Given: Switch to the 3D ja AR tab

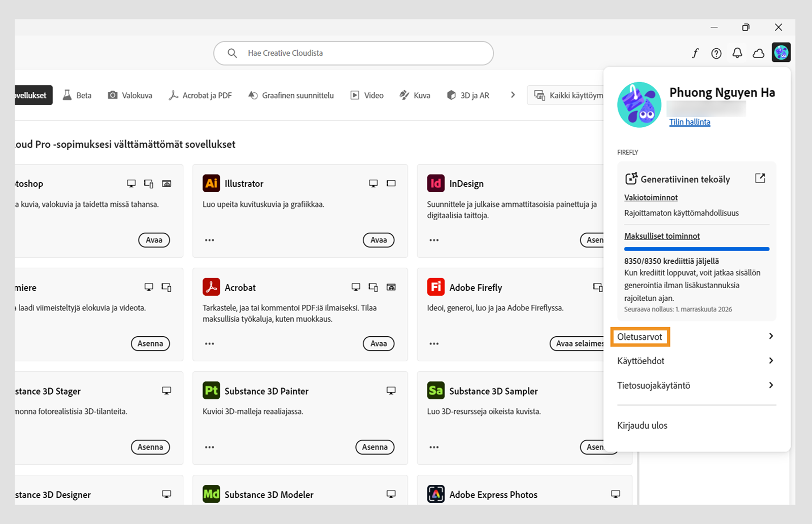Looking at the screenshot, I should 468,95.
